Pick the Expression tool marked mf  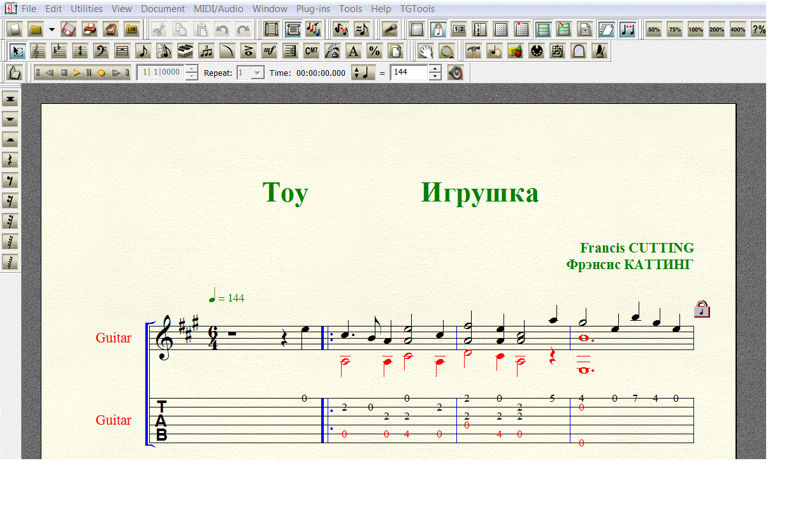click(269, 51)
